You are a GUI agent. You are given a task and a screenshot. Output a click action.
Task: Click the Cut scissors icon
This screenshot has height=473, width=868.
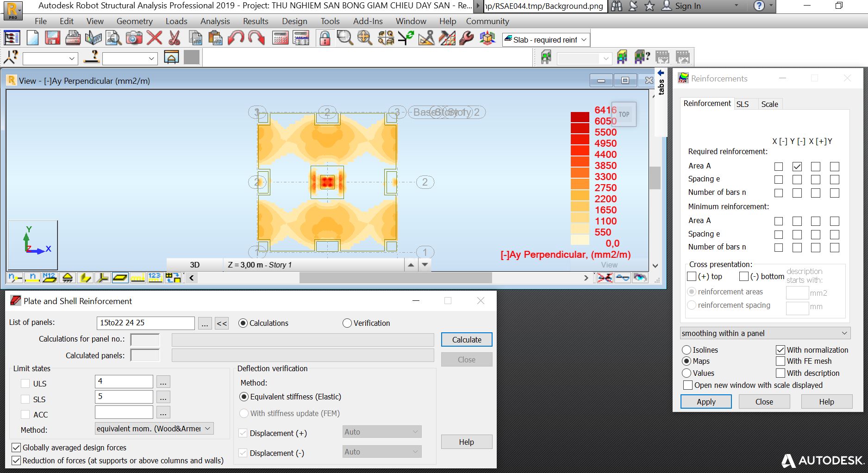pos(175,38)
